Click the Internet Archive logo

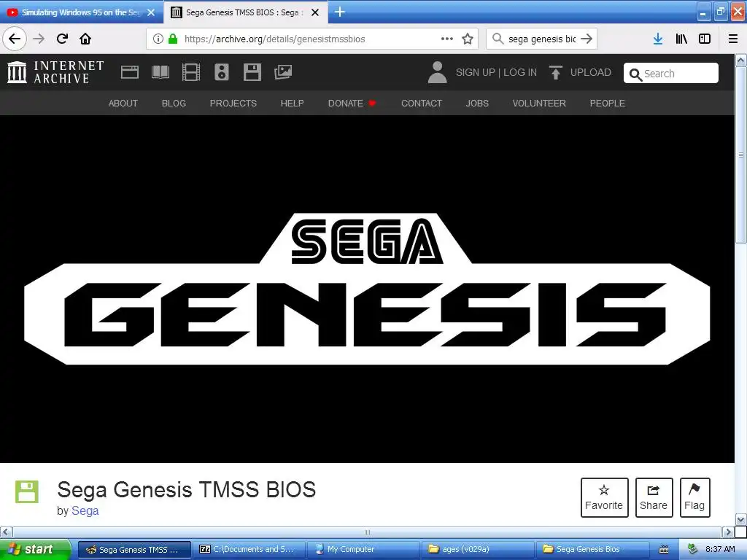[55, 72]
